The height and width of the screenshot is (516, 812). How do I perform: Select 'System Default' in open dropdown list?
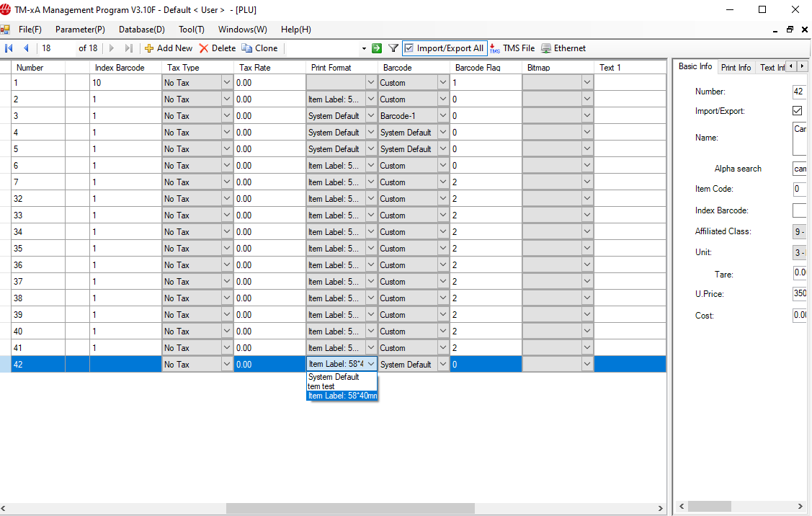tap(334, 377)
